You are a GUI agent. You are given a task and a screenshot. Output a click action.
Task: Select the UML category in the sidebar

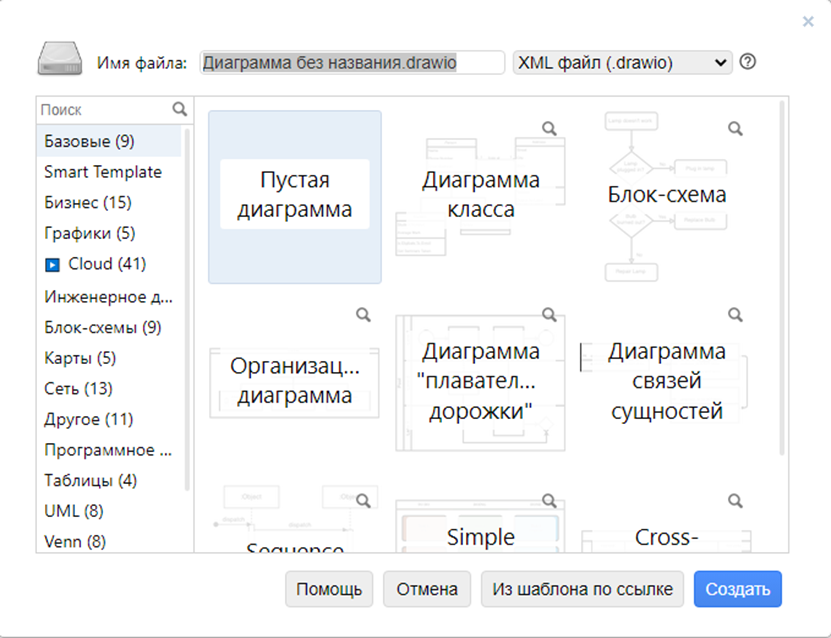(60, 511)
